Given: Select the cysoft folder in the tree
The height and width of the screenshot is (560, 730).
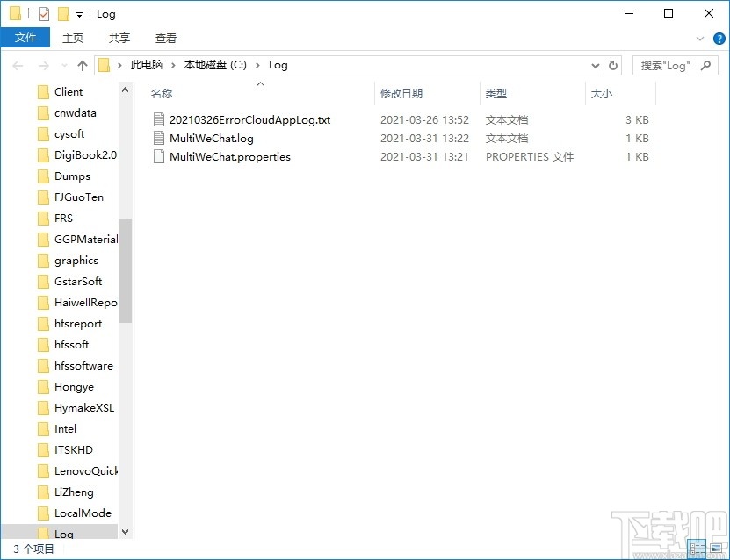Looking at the screenshot, I should click(x=69, y=134).
